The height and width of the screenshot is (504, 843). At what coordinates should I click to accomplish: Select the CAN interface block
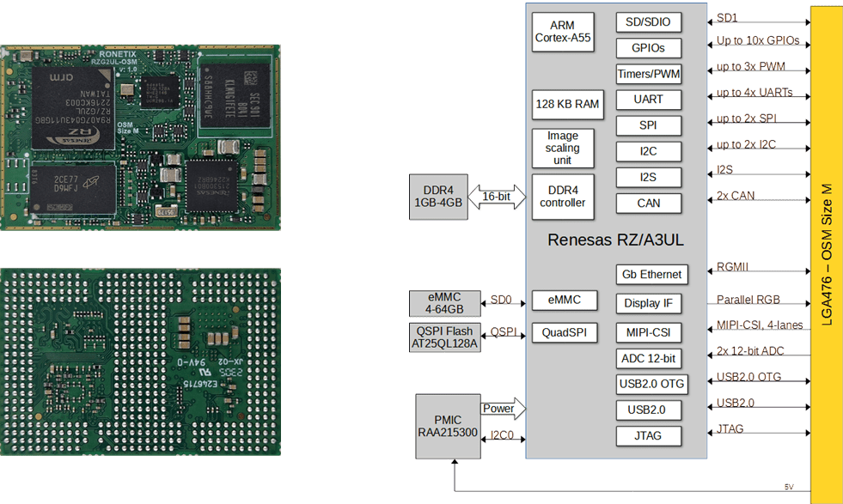pos(649,203)
